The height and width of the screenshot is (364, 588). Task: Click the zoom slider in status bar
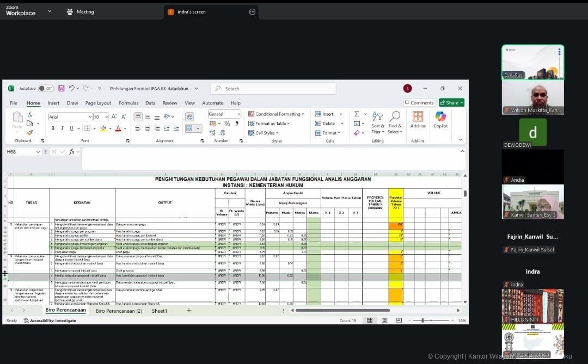423,321
